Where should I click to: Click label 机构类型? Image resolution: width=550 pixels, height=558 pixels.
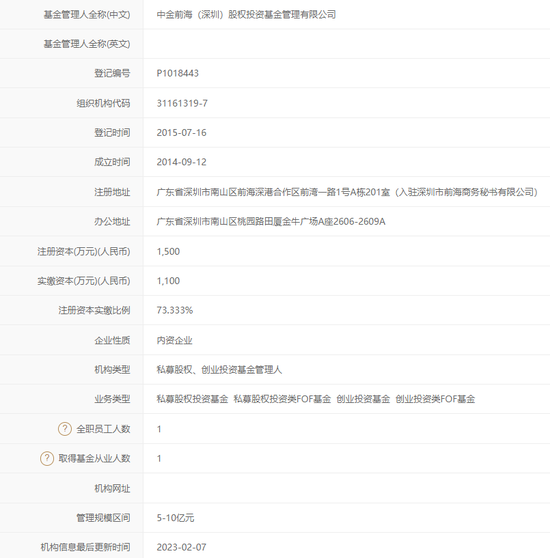coord(112,370)
